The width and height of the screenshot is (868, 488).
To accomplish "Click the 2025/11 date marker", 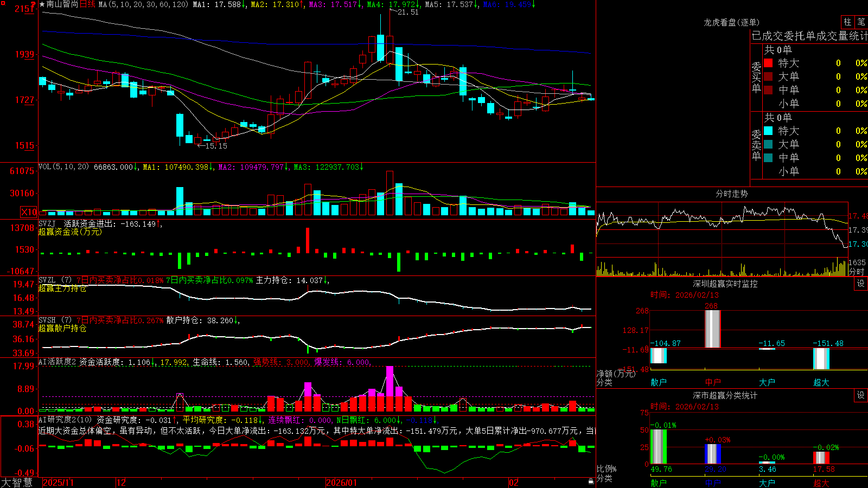I will pos(58,482).
